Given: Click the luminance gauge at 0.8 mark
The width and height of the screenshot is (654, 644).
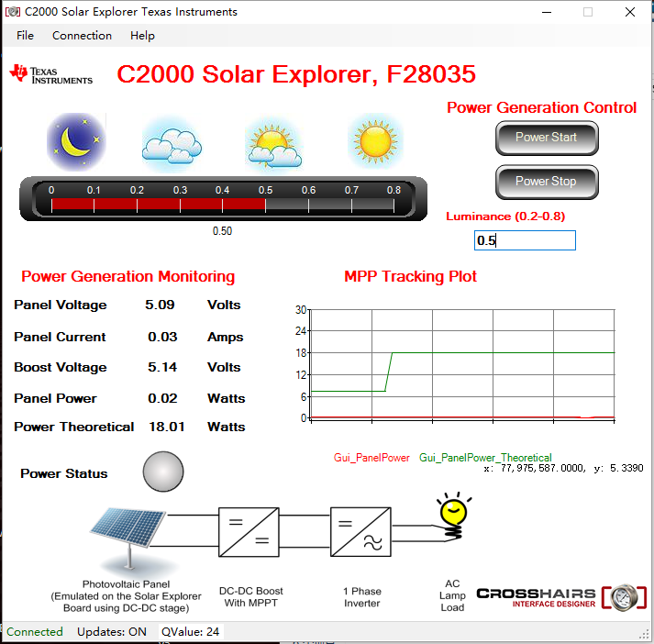Looking at the screenshot, I should pos(394,205).
